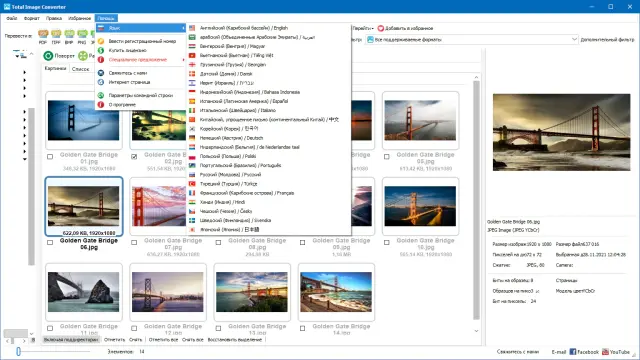This screenshot has width=640, height=360.
Task: Click Отметить все button
Action: [163, 340]
